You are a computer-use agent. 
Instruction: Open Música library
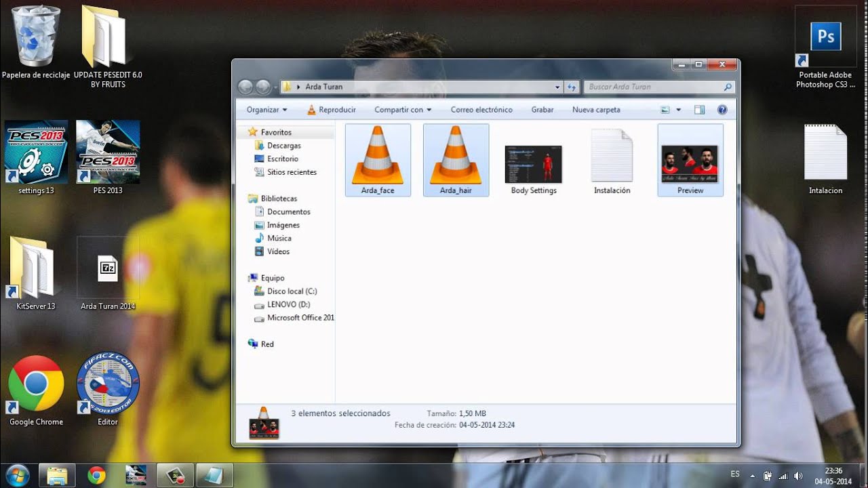tap(279, 238)
